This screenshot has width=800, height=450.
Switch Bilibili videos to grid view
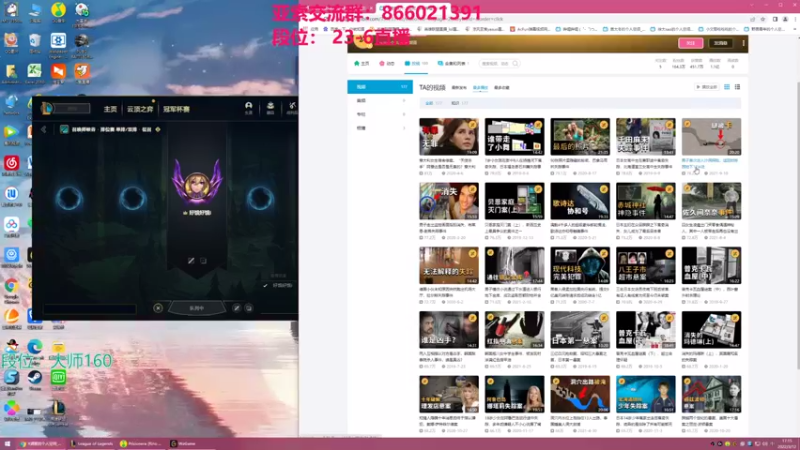[x=727, y=87]
